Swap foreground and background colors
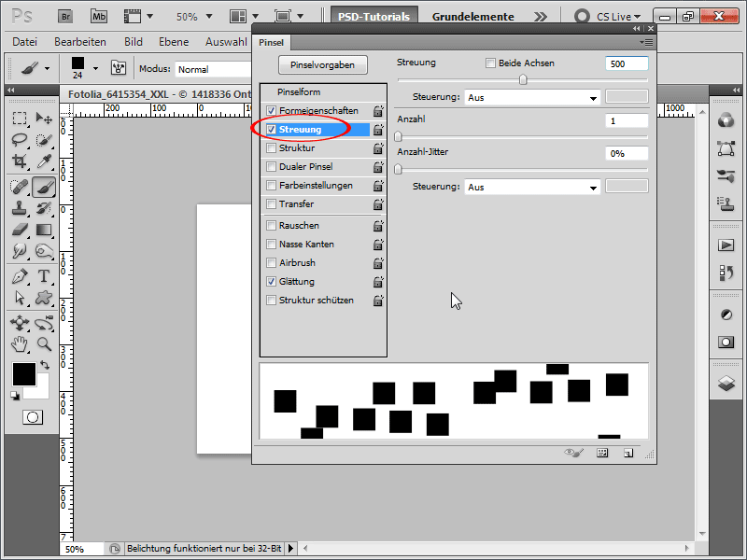Viewport: 747px width, 560px height. pyautogui.click(x=45, y=365)
